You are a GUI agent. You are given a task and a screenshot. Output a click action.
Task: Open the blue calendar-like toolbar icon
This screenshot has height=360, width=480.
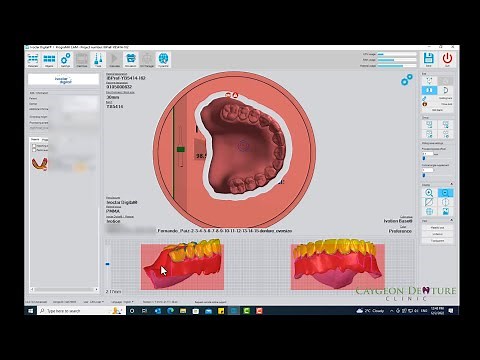[131, 59]
